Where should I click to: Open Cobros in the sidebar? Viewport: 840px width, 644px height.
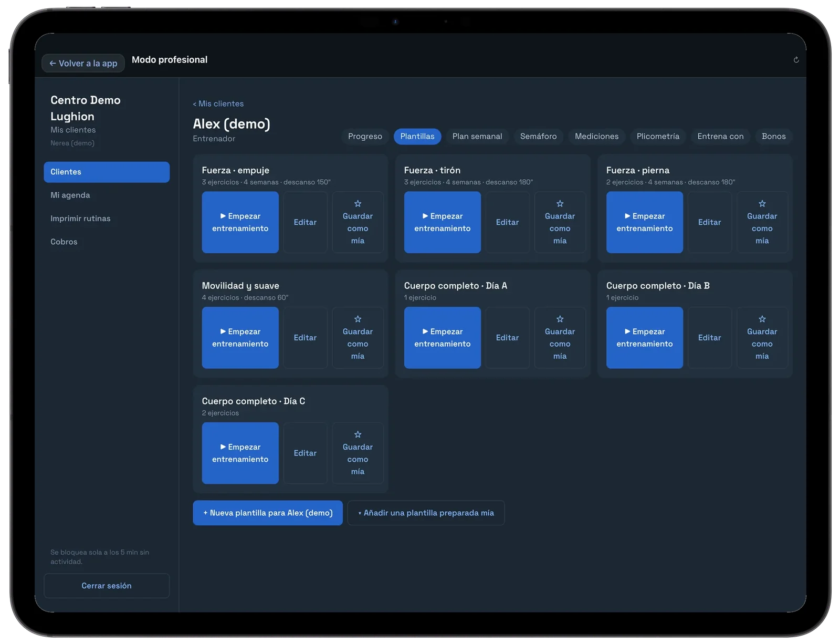point(107,242)
